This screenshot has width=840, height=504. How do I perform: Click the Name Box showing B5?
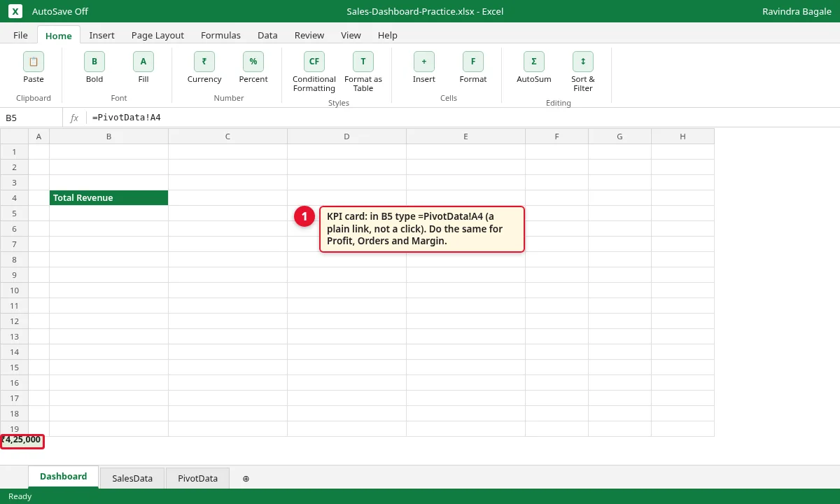[x=31, y=118]
